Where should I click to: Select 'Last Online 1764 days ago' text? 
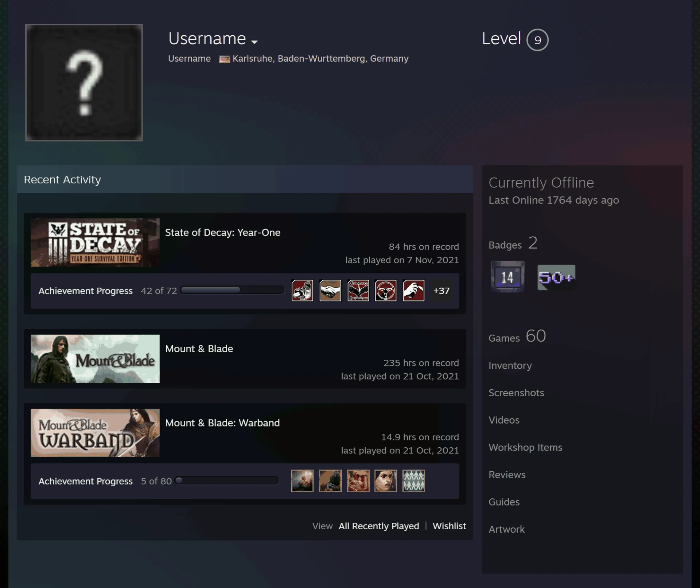tap(554, 200)
